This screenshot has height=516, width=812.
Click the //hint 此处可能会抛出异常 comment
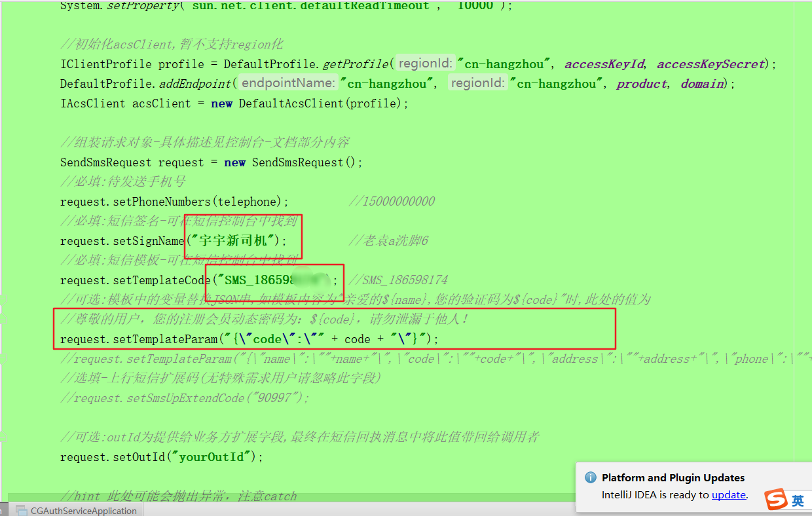(179, 496)
